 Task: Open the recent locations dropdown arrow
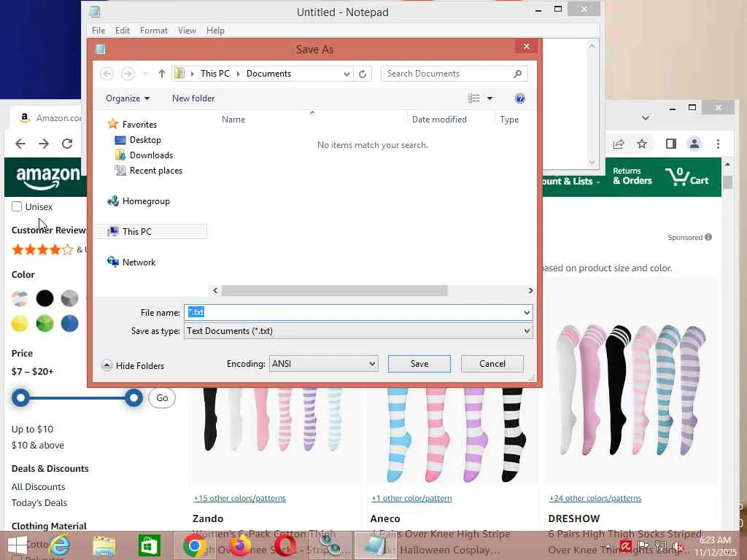(145, 74)
